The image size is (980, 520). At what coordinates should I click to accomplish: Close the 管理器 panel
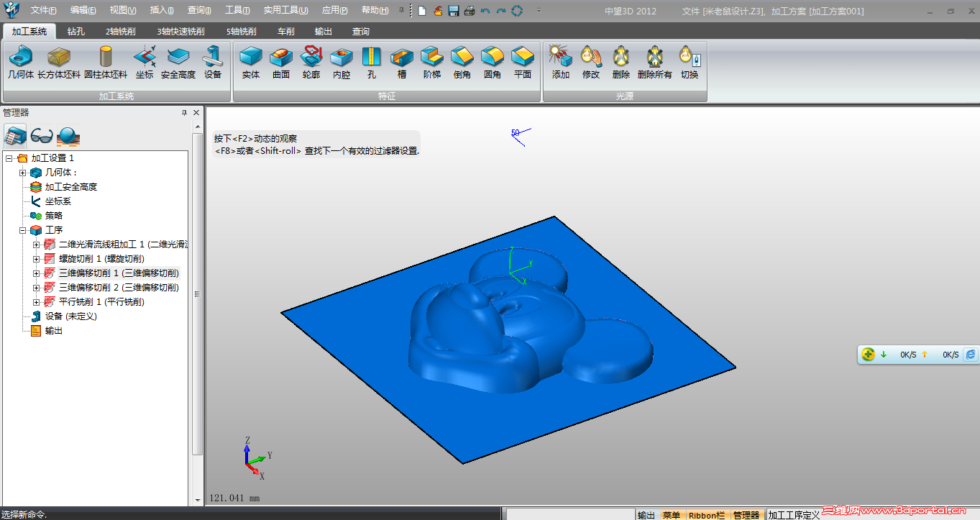tap(196, 113)
